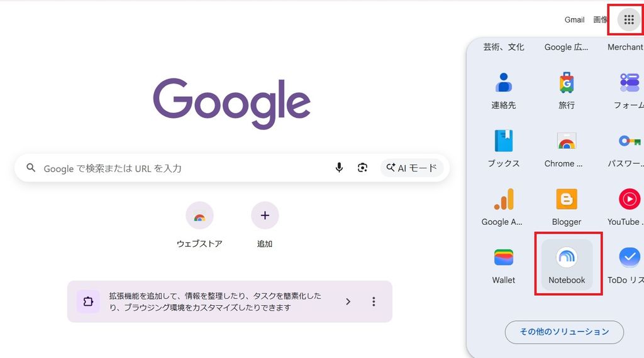Open the Notebook app
Screen dimensions: 644x358
point(567,264)
